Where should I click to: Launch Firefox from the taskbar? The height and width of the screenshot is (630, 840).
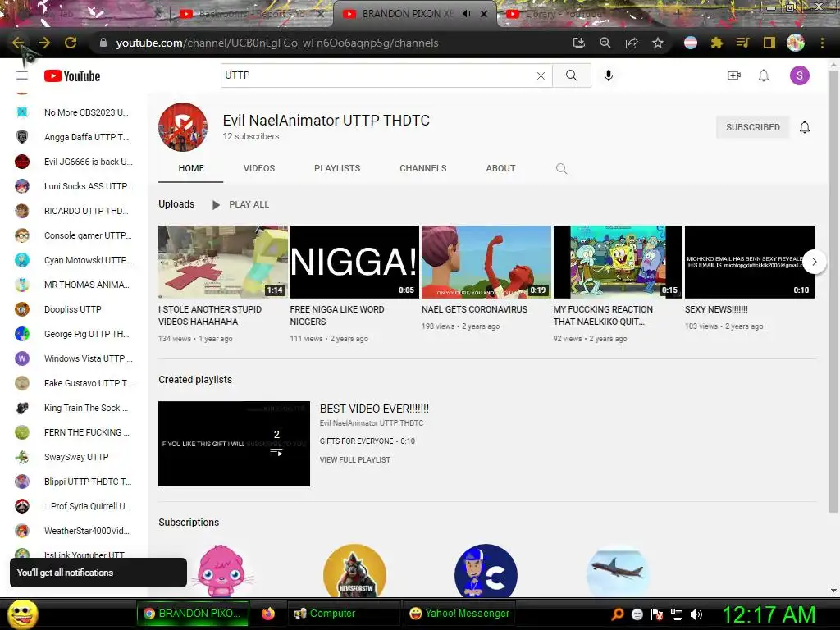pyautogui.click(x=268, y=614)
